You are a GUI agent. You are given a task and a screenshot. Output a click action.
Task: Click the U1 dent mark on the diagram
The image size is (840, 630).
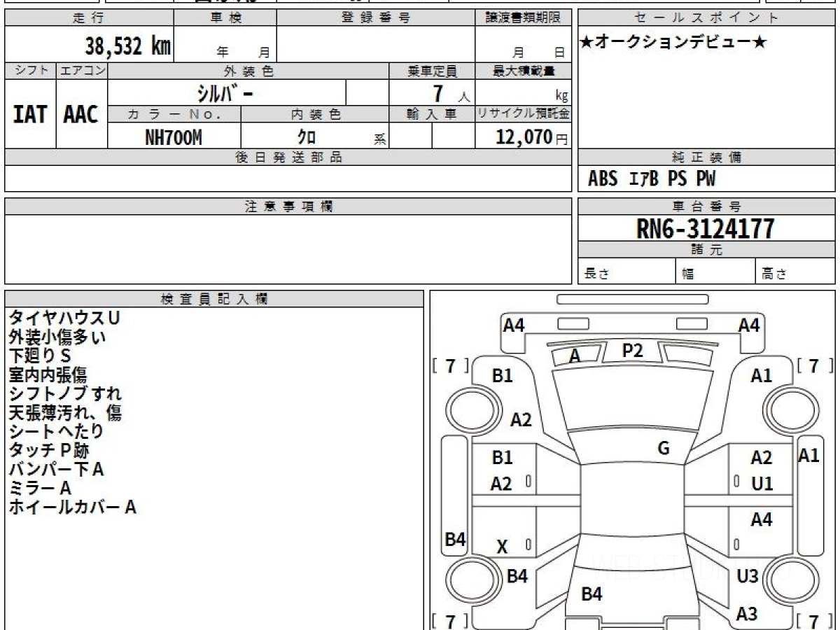point(762,484)
